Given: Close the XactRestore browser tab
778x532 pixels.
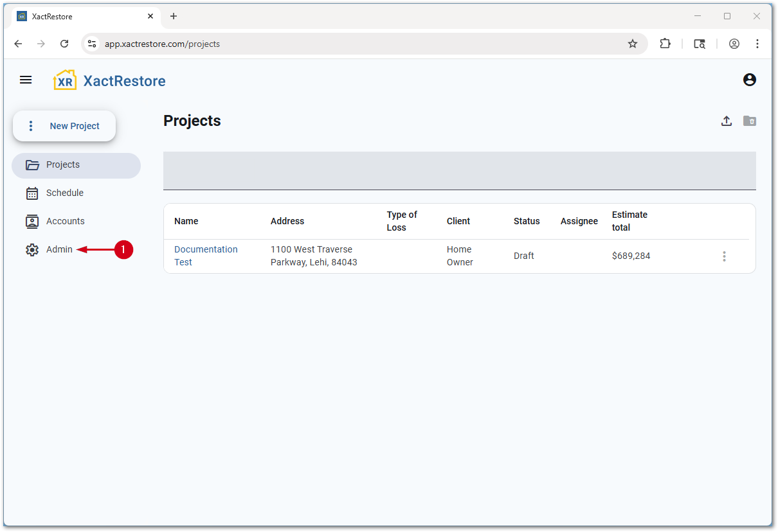Looking at the screenshot, I should [150, 16].
